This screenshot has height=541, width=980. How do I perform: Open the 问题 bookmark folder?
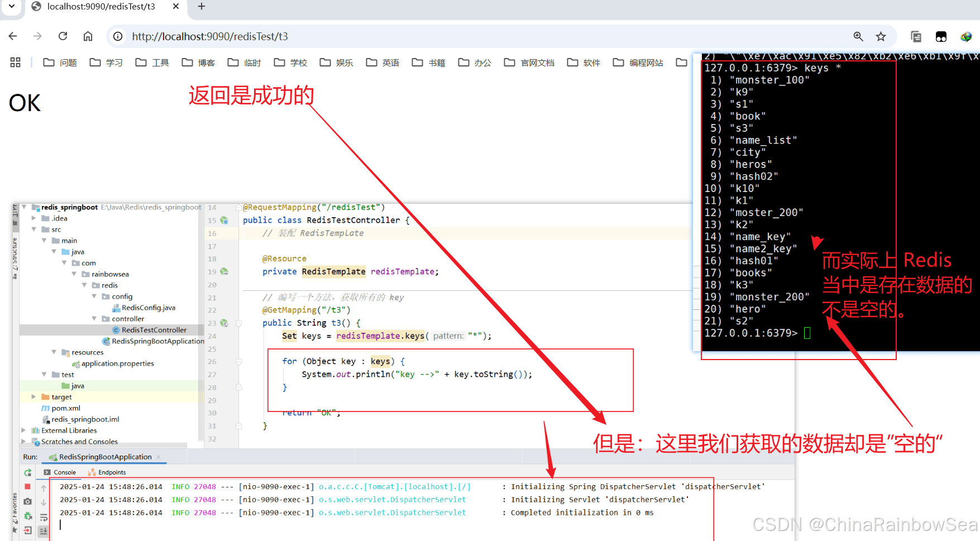(x=60, y=63)
